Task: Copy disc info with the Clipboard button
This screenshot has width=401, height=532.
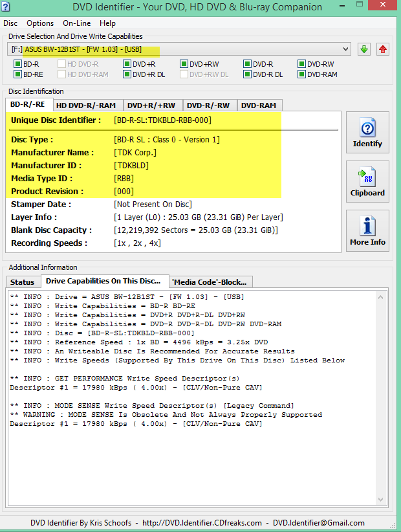Action: (x=367, y=181)
